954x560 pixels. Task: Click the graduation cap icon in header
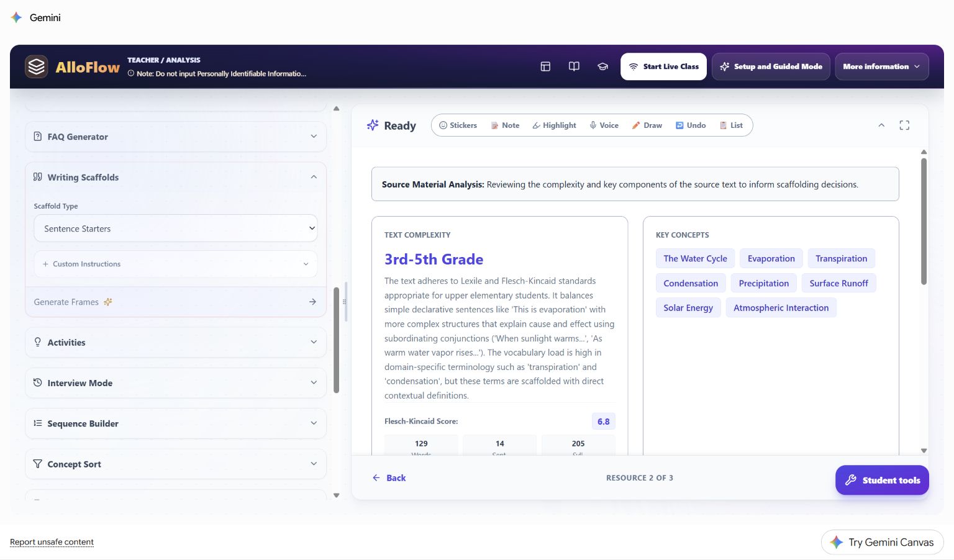[602, 66]
